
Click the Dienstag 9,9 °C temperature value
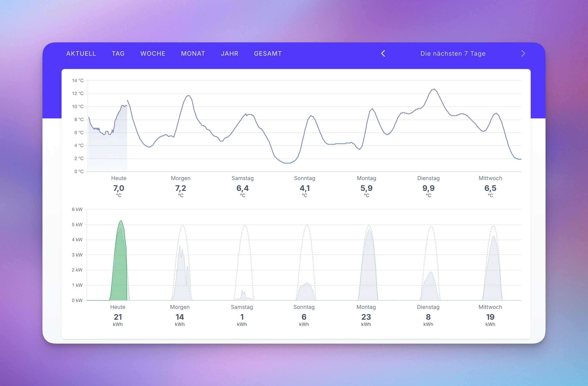pyautogui.click(x=428, y=188)
